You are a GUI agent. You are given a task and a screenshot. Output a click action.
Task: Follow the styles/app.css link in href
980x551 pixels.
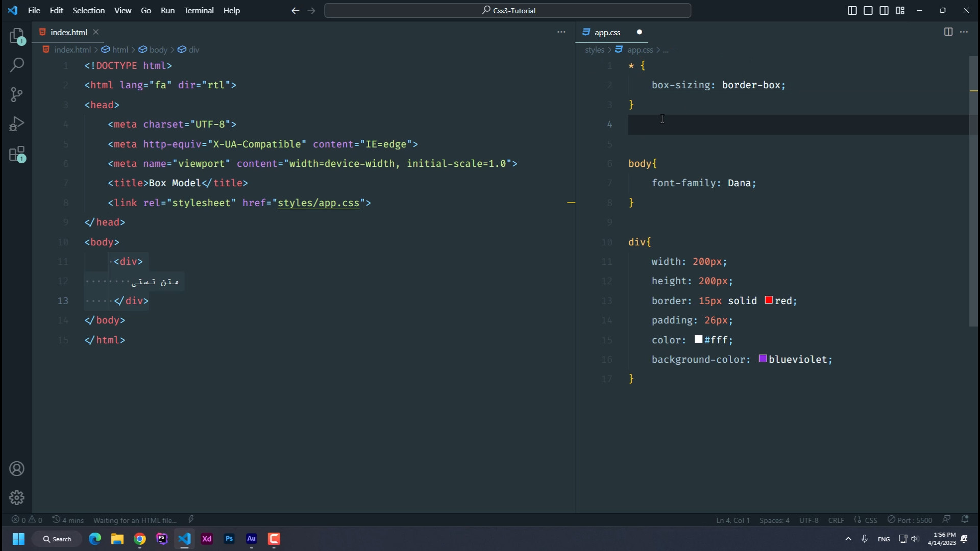(318, 203)
